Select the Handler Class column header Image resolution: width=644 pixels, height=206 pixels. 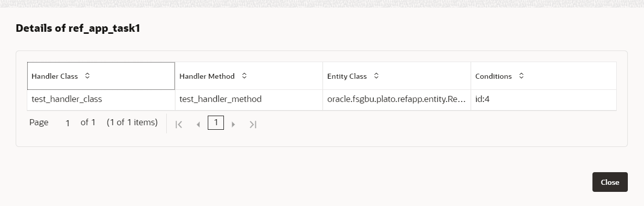(x=55, y=76)
